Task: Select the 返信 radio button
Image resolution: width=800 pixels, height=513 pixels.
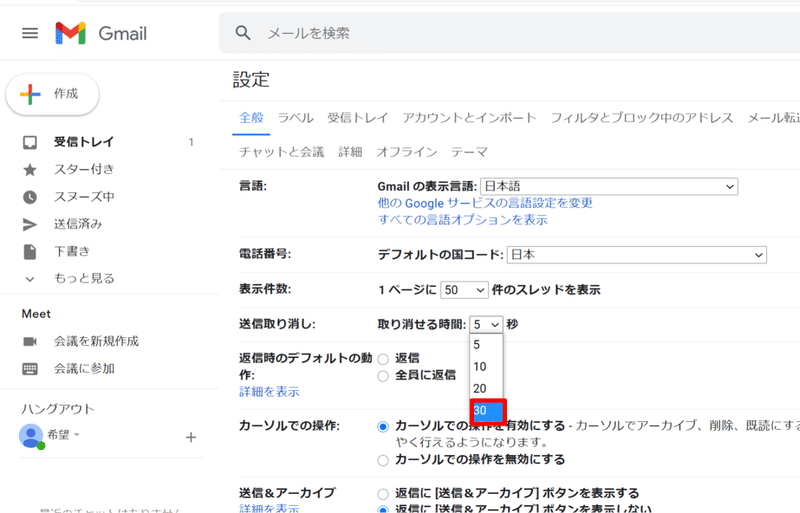Action: (x=383, y=359)
